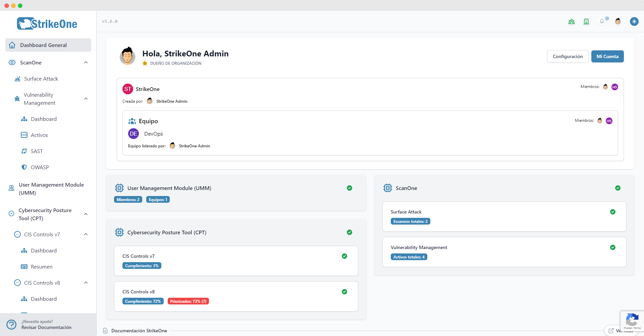The image size is (644, 336).
Task: Collapse CIS Controls v7 in sidebar
Action: (x=86, y=234)
